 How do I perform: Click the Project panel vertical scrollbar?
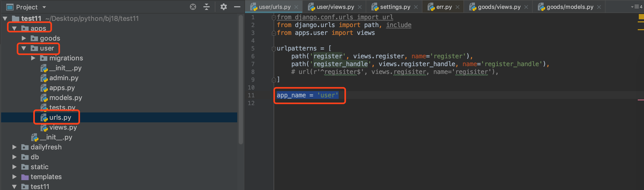point(241,79)
